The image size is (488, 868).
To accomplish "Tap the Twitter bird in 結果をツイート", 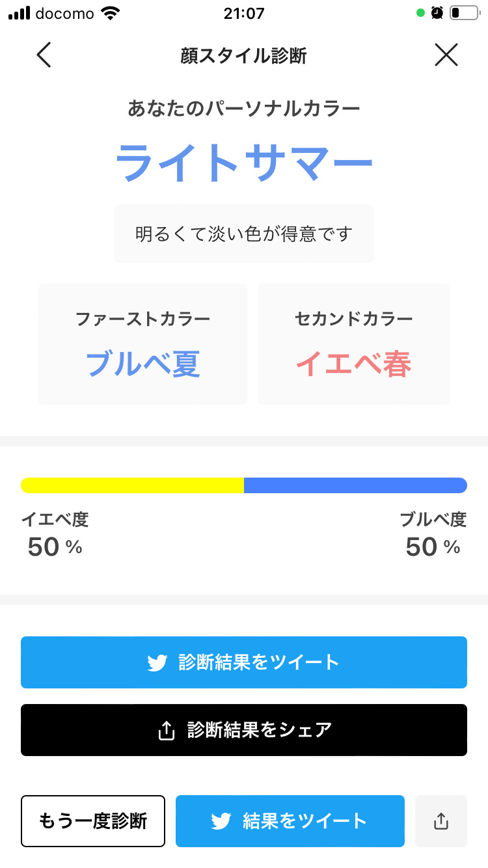I will (221, 821).
